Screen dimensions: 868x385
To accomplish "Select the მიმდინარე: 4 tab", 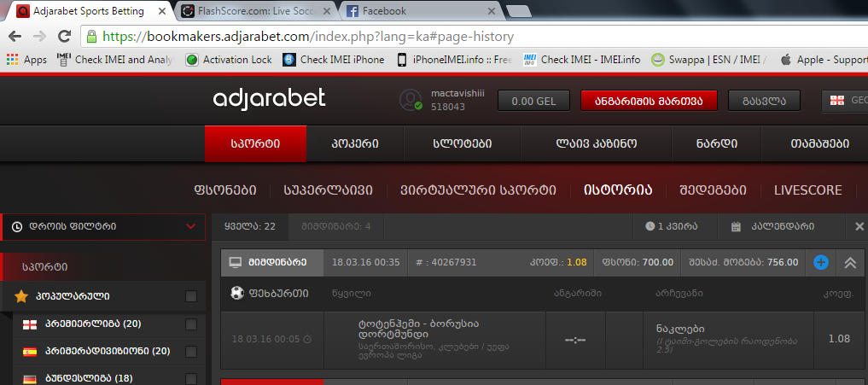I will (336, 226).
